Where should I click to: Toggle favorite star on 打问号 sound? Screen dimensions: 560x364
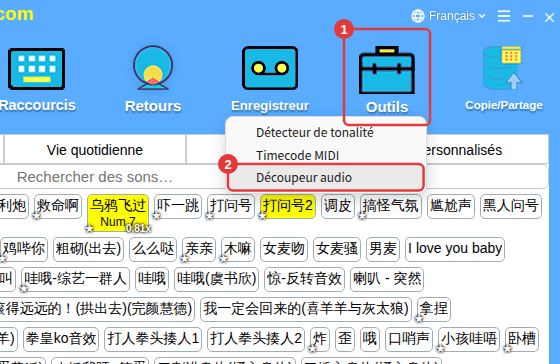[209, 215]
